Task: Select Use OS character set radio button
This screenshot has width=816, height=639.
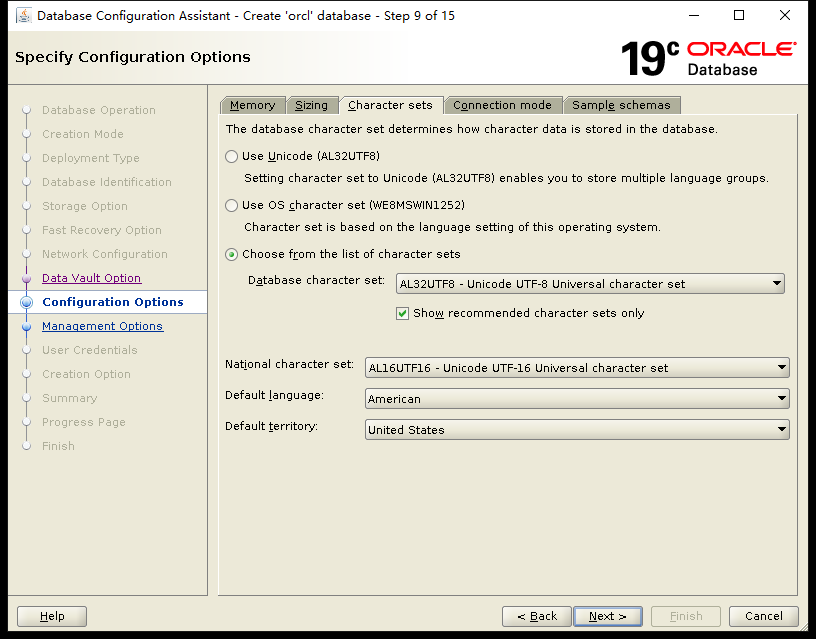Action: (x=232, y=206)
